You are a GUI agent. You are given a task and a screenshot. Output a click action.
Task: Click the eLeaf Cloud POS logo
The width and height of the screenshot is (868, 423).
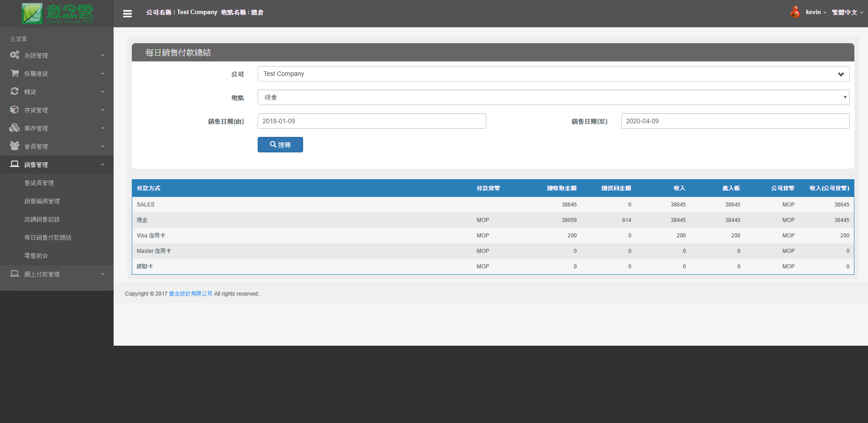pos(58,14)
